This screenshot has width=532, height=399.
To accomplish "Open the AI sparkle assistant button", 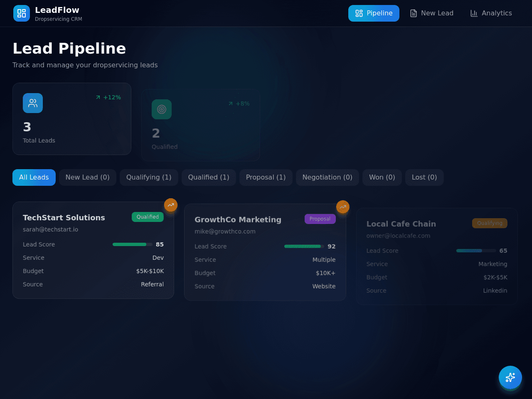I will (510, 377).
